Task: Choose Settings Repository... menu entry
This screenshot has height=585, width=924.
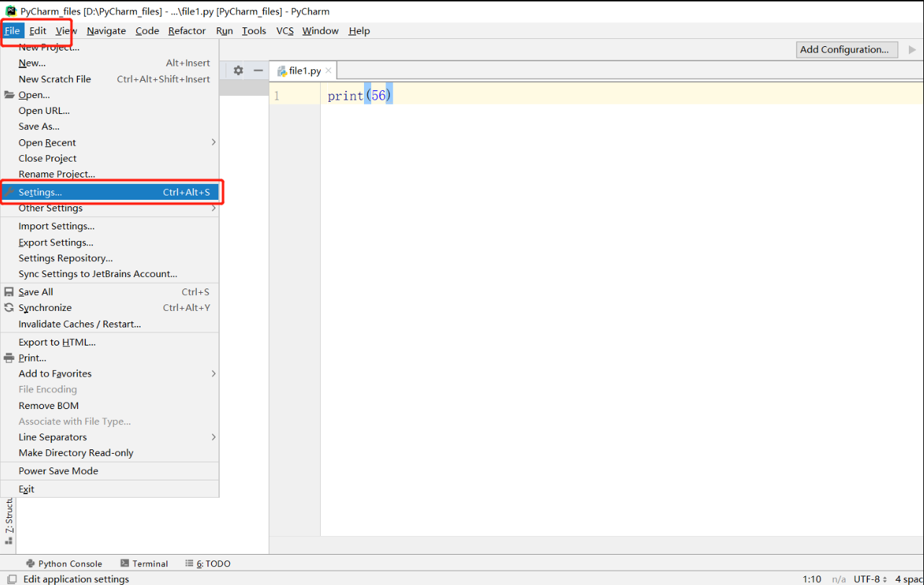Action: (x=110, y=258)
